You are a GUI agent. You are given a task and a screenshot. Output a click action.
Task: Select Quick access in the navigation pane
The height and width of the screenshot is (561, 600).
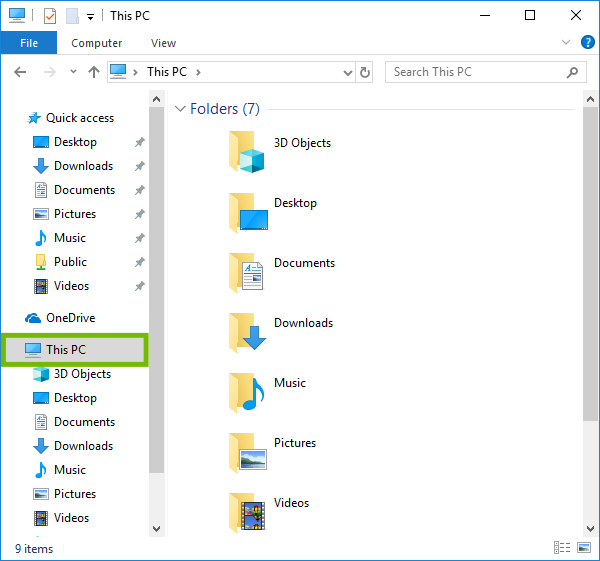pyautogui.click(x=80, y=118)
